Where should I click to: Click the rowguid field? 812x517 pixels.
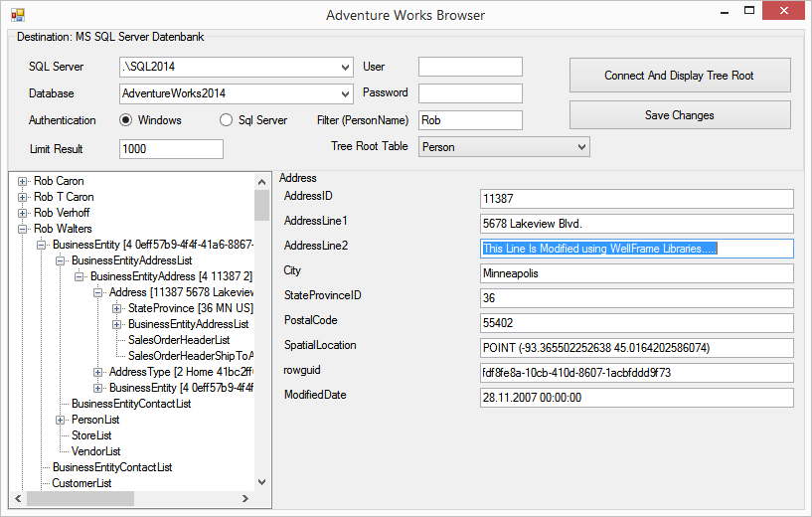tap(636, 373)
